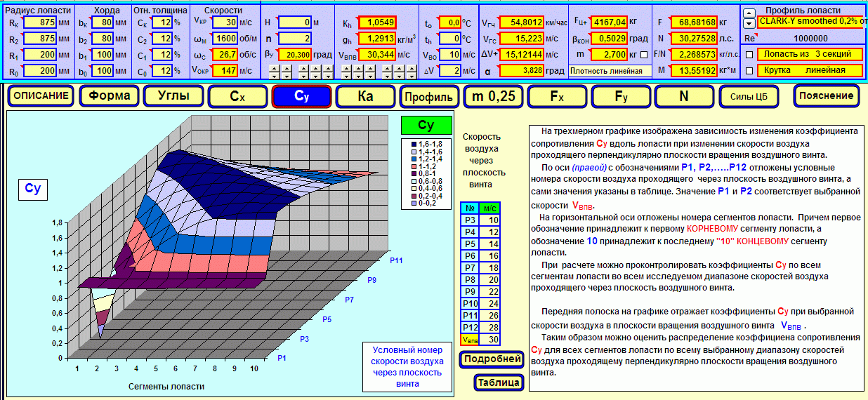Select the Ka graph button
The height and width of the screenshot is (400, 868).
click(x=365, y=96)
